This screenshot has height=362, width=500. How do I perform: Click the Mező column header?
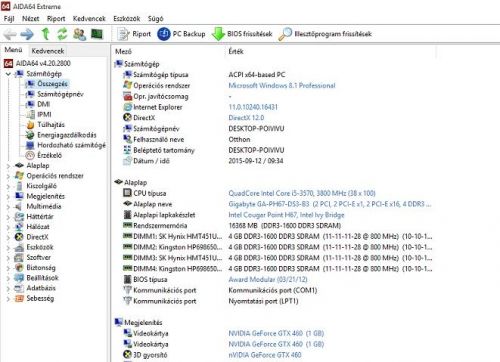point(123,52)
